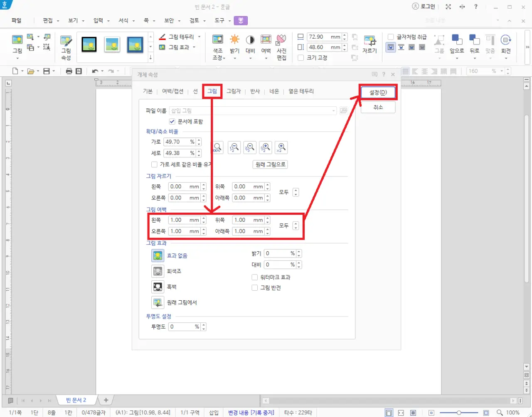Click the 3/2 scale magnifier icon
The height and width of the screenshot is (417, 532).
click(266, 147)
